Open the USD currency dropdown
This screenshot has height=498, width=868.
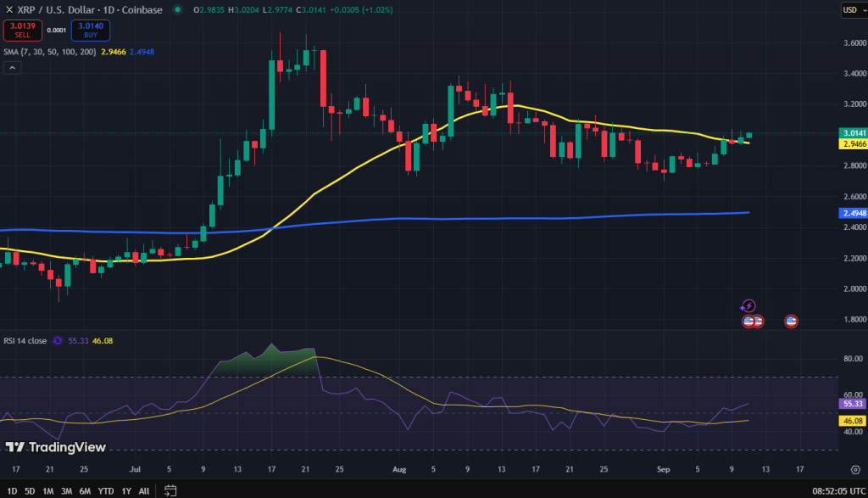click(854, 10)
